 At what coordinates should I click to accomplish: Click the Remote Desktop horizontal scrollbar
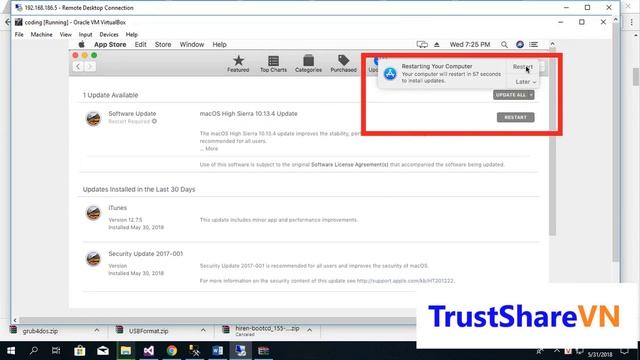(x=216, y=320)
